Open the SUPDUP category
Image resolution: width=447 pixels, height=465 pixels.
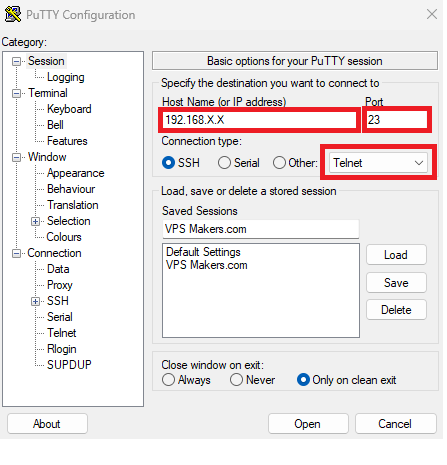69,365
